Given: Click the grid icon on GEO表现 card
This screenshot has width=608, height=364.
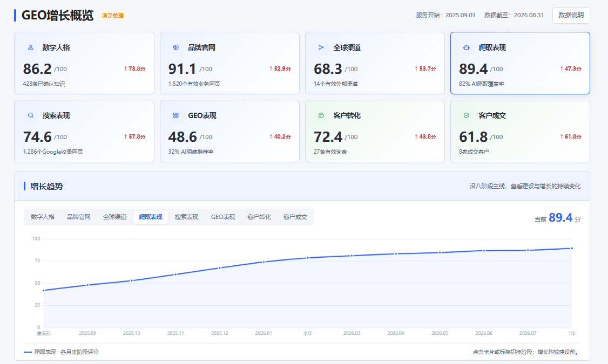Looking at the screenshot, I should point(176,115).
